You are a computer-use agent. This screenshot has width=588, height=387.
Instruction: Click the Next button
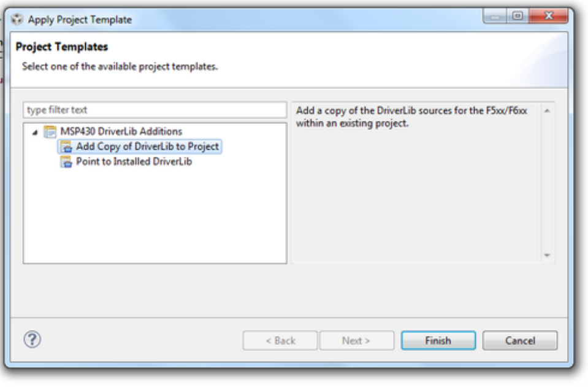[x=356, y=341]
